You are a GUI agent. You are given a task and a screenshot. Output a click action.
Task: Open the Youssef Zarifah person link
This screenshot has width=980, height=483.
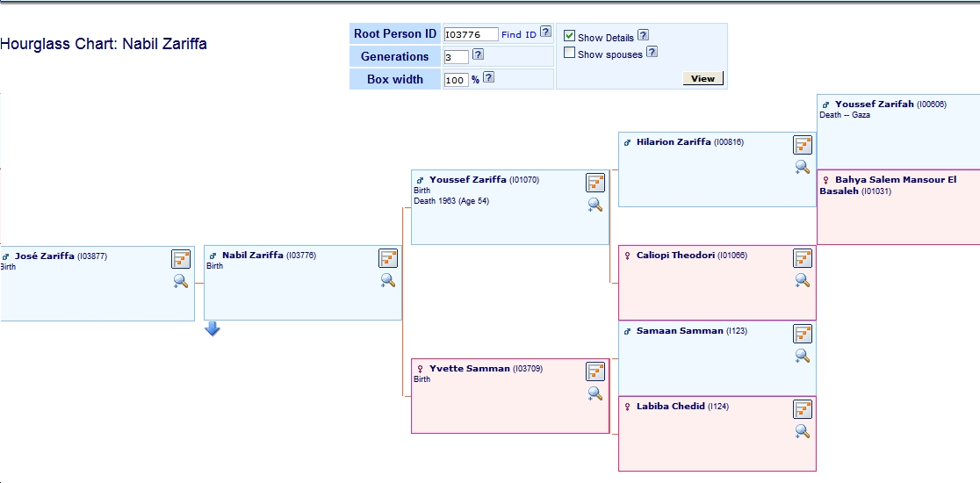[x=873, y=105]
